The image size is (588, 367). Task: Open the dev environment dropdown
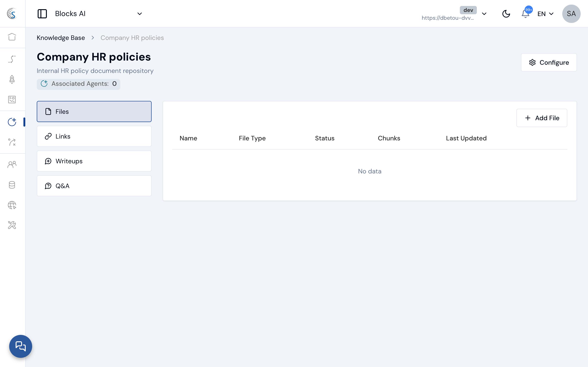point(484,14)
